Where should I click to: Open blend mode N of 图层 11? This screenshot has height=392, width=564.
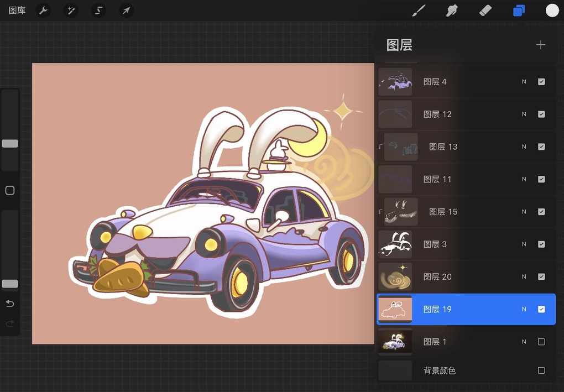tap(524, 179)
